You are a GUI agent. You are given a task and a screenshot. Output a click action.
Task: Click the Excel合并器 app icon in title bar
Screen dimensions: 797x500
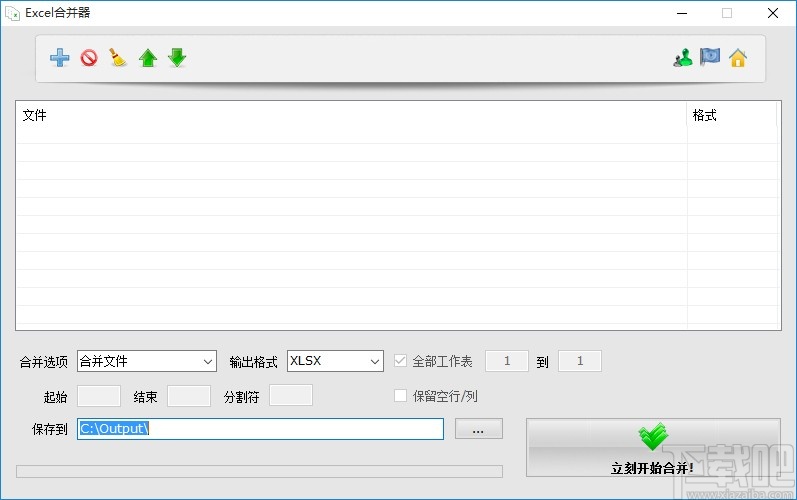(12, 13)
